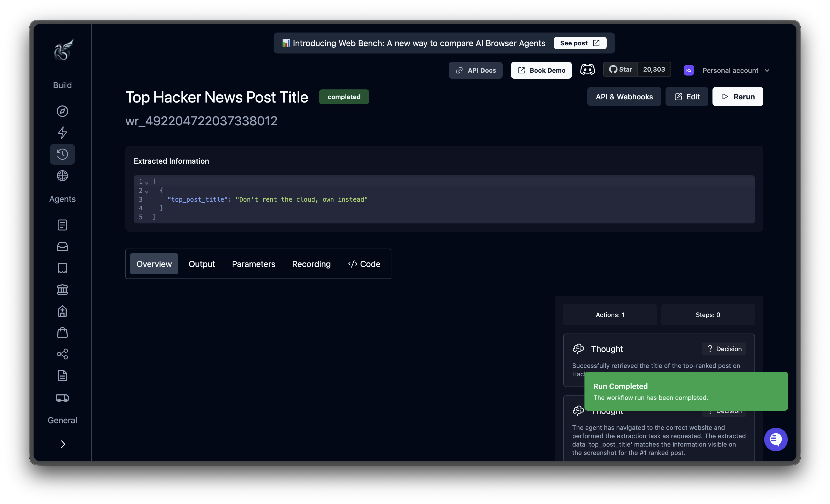Screen dimensions: 830x504
Task: Switch to the Recording tab
Action: (x=311, y=264)
